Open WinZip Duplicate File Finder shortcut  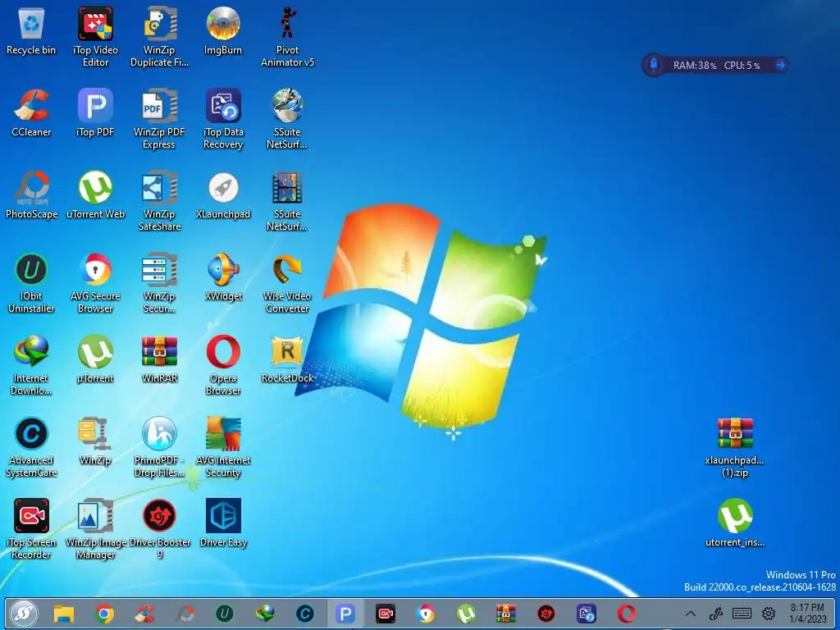click(159, 36)
